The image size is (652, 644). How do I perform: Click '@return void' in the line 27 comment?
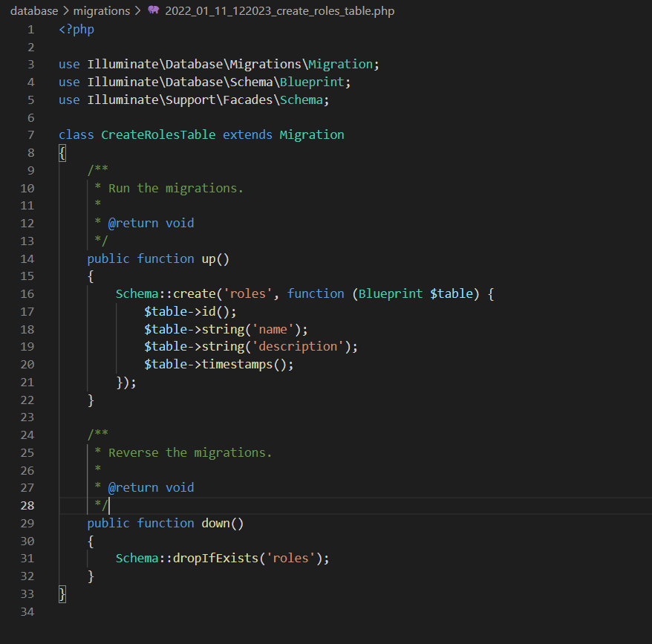point(151,487)
